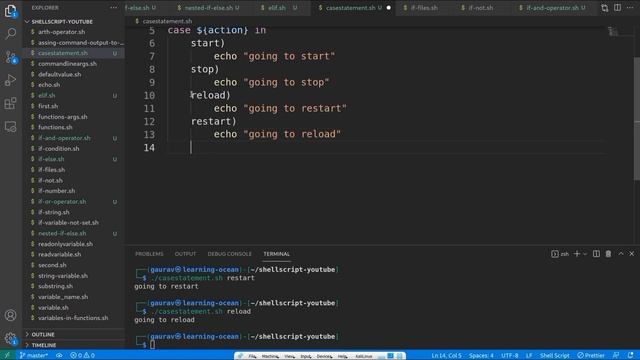Click unsaved dot on casestatement.sh tab

click(x=389, y=8)
